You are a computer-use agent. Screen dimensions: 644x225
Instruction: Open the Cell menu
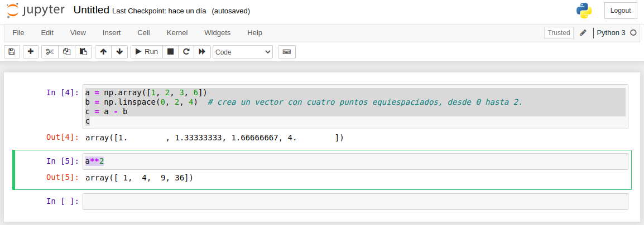point(143,33)
